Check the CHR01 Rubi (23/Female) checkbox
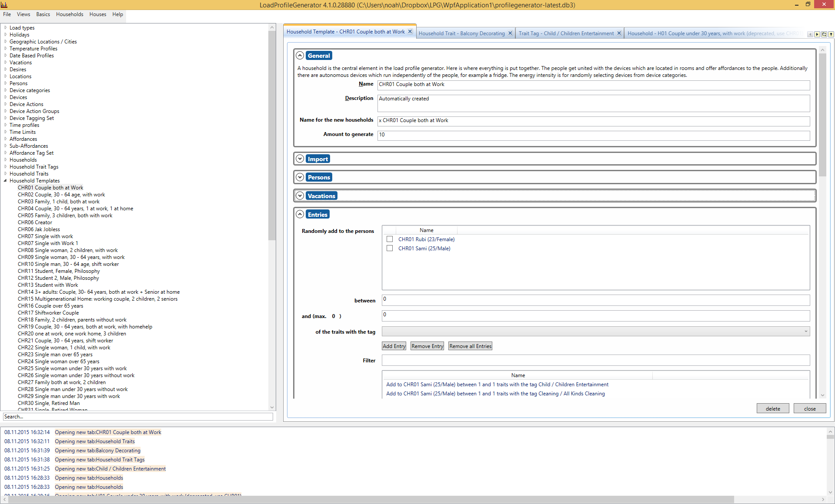Viewport: 835px width, 504px height. pyautogui.click(x=390, y=239)
